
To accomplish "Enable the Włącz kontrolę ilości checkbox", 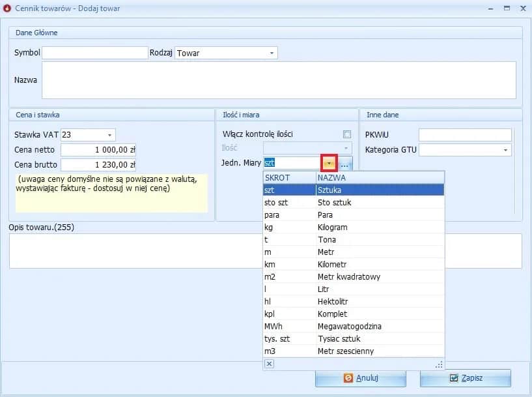I will click(347, 134).
